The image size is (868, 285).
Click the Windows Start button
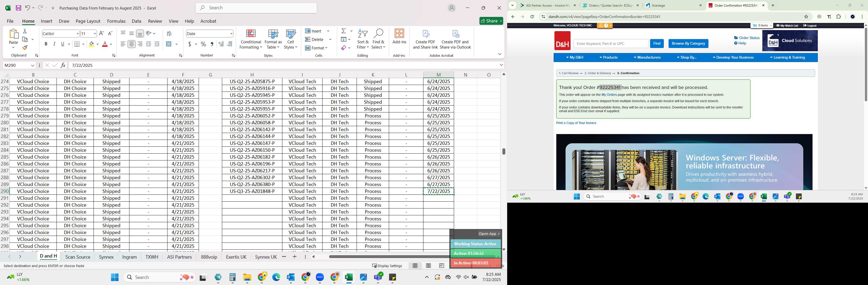click(x=115, y=277)
